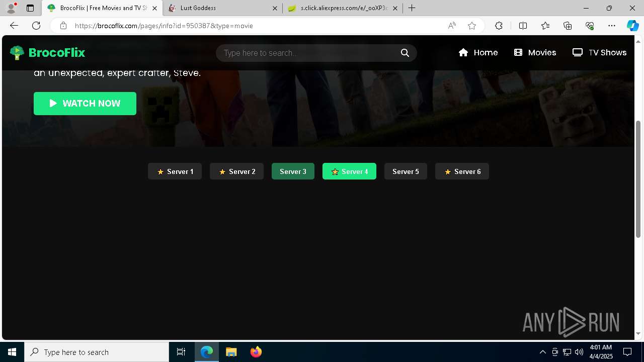Image resolution: width=644 pixels, height=362 pixels.
Task: Select Server 2
Action: click(x=236, y=171)
